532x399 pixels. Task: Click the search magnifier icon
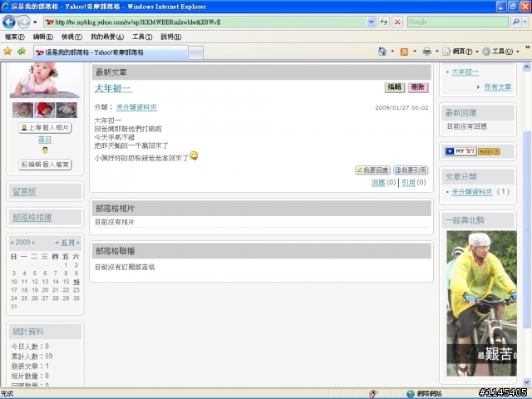click(x=515, y=22)
